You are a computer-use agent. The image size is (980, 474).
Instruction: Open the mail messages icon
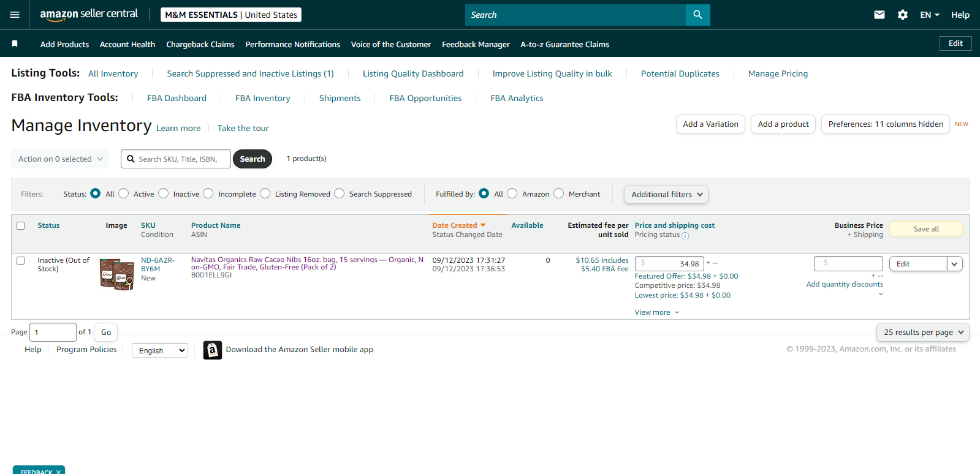coord(879,15)
